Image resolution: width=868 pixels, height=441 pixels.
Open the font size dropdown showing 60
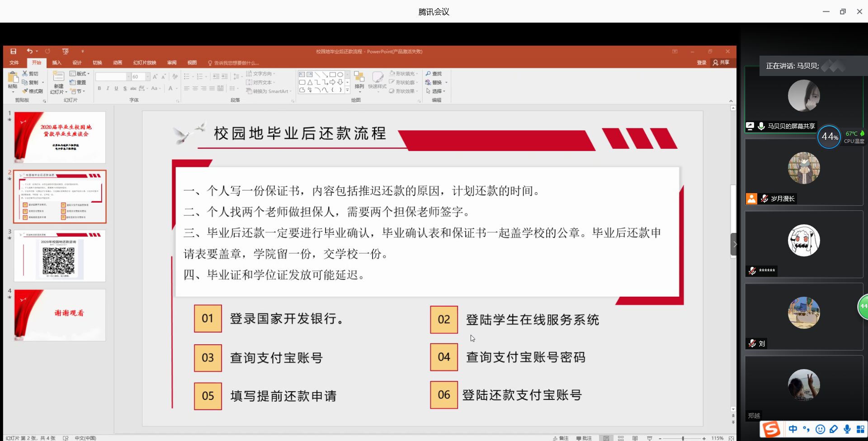pos(147,77)
